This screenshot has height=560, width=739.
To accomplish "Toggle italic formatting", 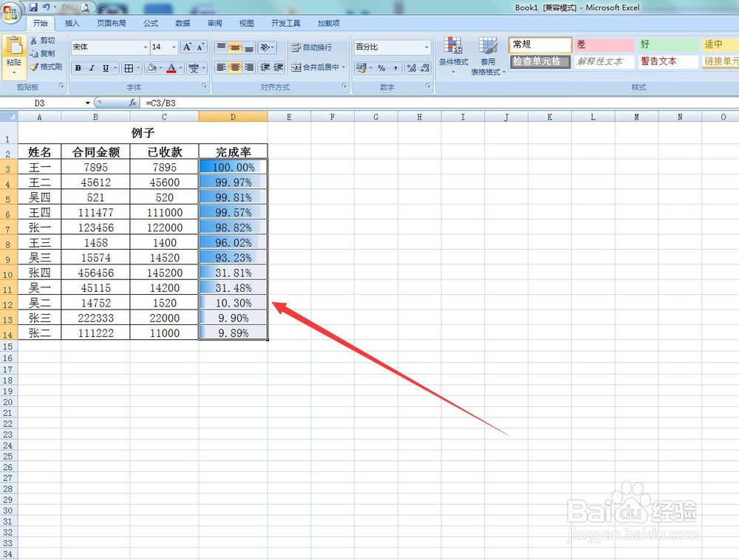I will [x=92, y=68].
